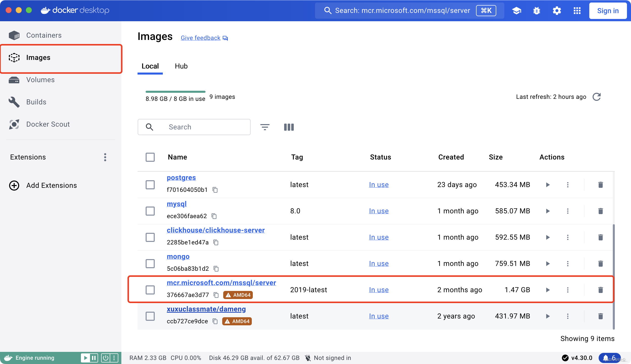The image size is (631, 364).
Task: Go to Containers in sidebar
Action: (61, 35)
